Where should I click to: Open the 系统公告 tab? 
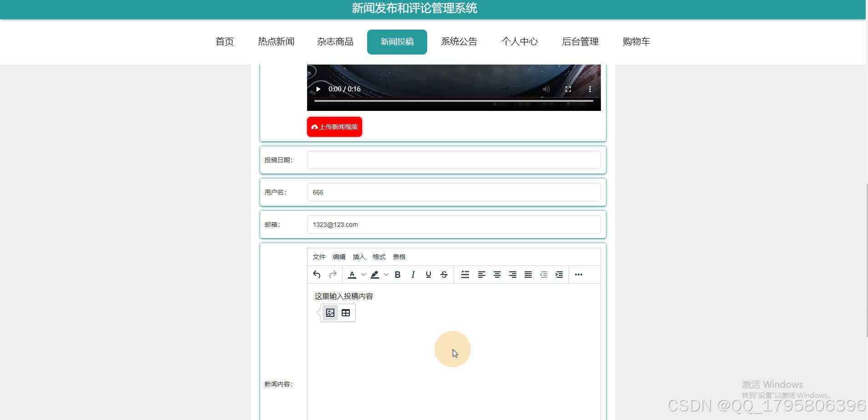(459, 42)
